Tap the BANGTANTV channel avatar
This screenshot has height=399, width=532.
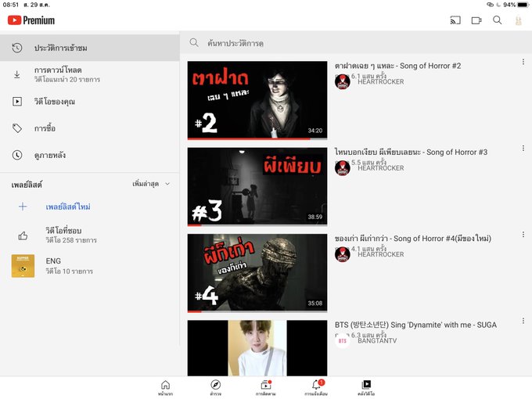coord(343,340)
